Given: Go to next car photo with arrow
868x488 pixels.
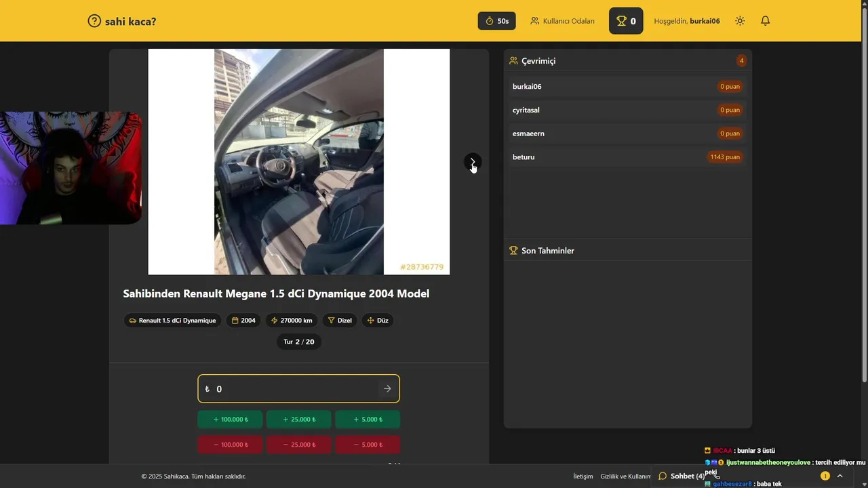Looking at the screenshot, I should pos(473,162).
